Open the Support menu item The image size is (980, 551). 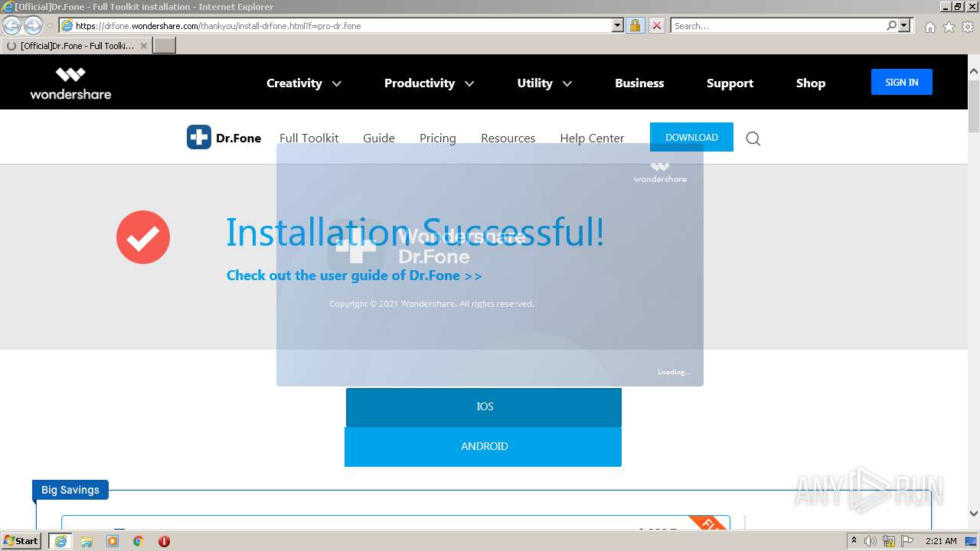[x=730, y=83]
